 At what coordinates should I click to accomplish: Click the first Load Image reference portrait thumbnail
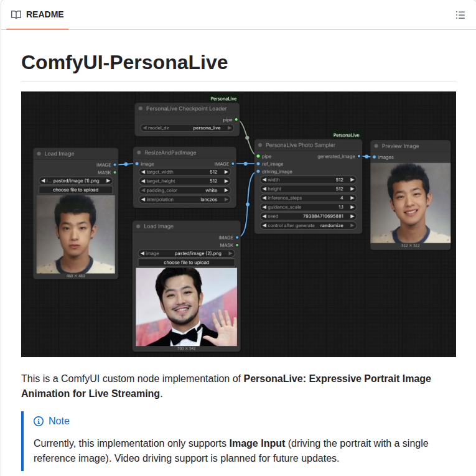tap(75, 235)
